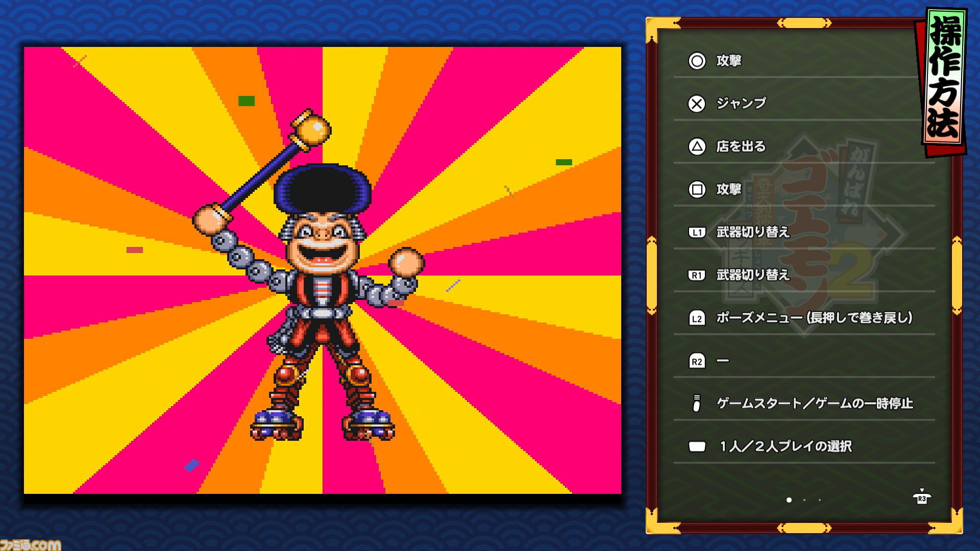
Task: Click the options button icon beside ゲームスタート
Action: click(x=697, y=403)
